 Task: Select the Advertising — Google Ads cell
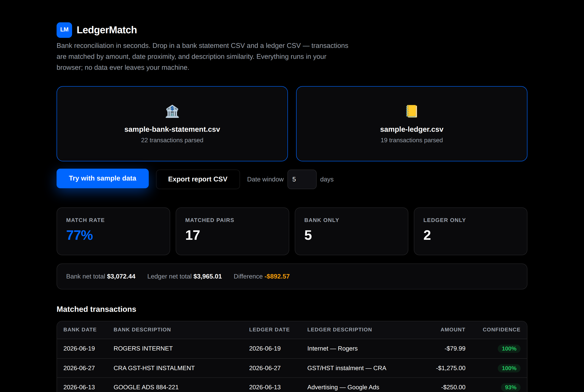(x=343, y=387)
